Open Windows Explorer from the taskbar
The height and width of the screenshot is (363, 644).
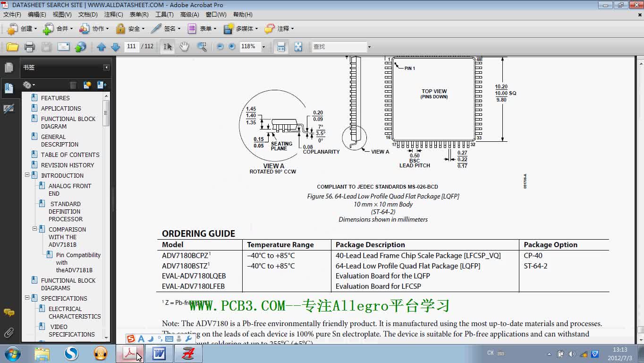pos(42,354)
